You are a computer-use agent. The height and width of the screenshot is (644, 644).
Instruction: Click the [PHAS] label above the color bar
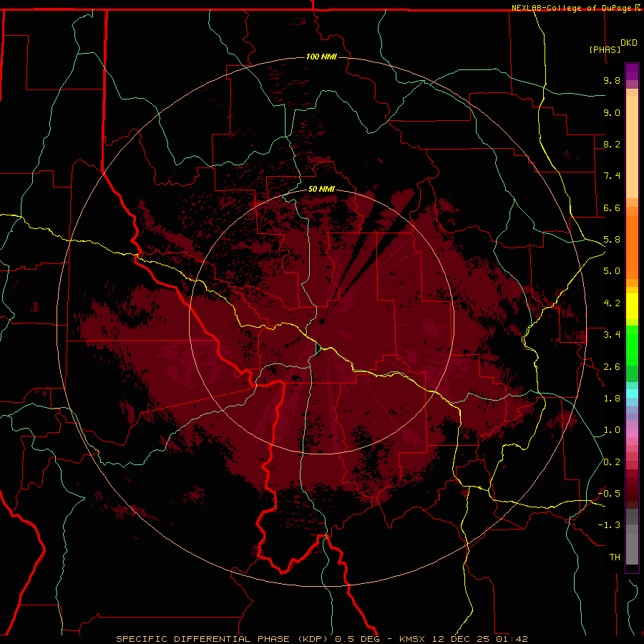605,49
